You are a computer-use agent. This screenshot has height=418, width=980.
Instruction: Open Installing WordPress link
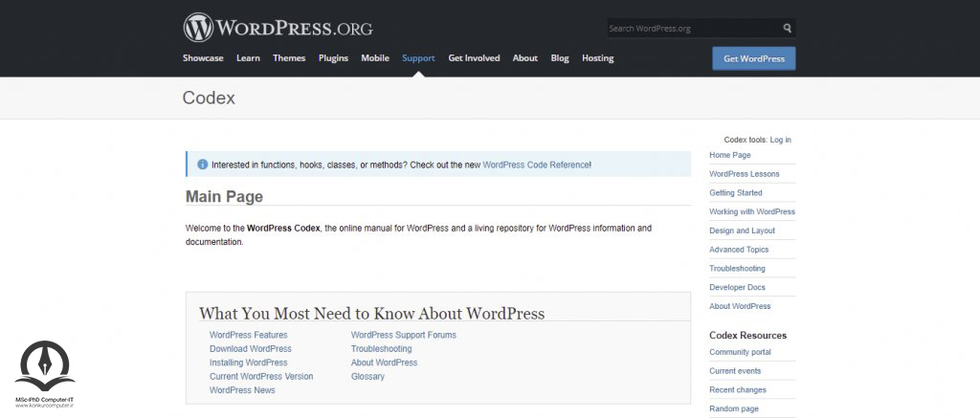click(x=249, y=363)
